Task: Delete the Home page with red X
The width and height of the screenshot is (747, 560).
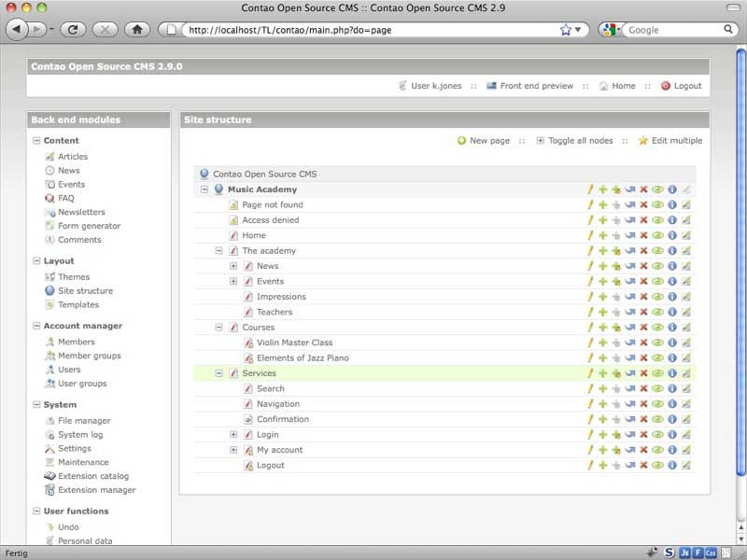Action: (643, 235)
